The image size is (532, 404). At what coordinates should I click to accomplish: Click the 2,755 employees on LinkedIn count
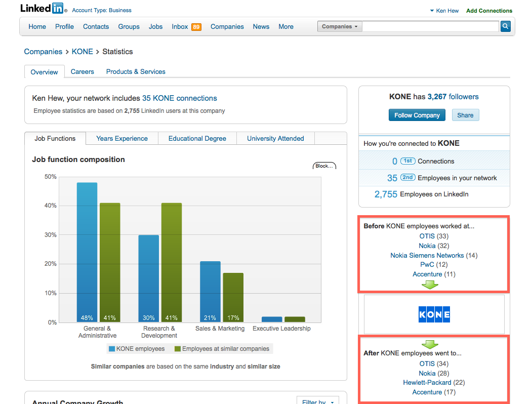[385, 194]
